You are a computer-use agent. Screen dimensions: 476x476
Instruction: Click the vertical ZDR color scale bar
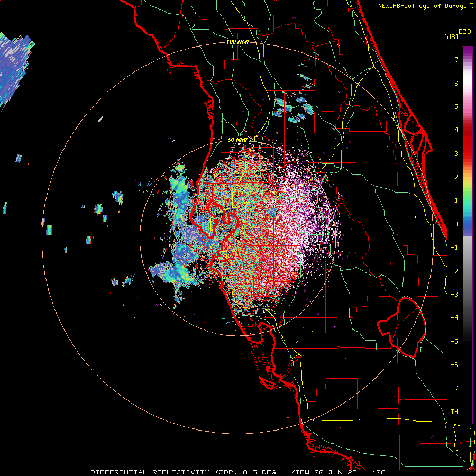tap(467, 235)
